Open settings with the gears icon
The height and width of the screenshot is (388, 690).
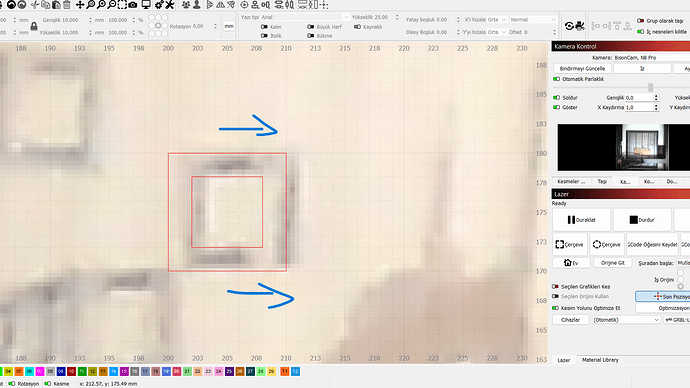point(159,5)
